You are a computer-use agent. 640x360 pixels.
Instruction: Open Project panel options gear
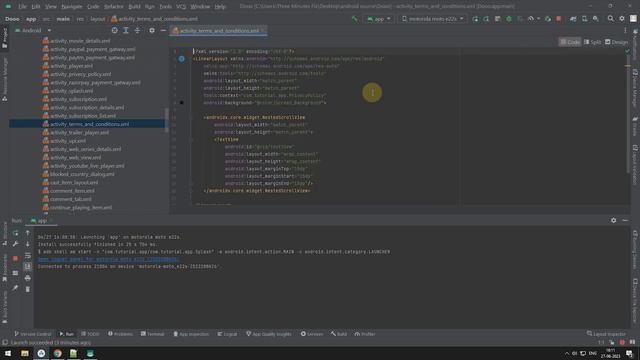[x=152, y=31]
